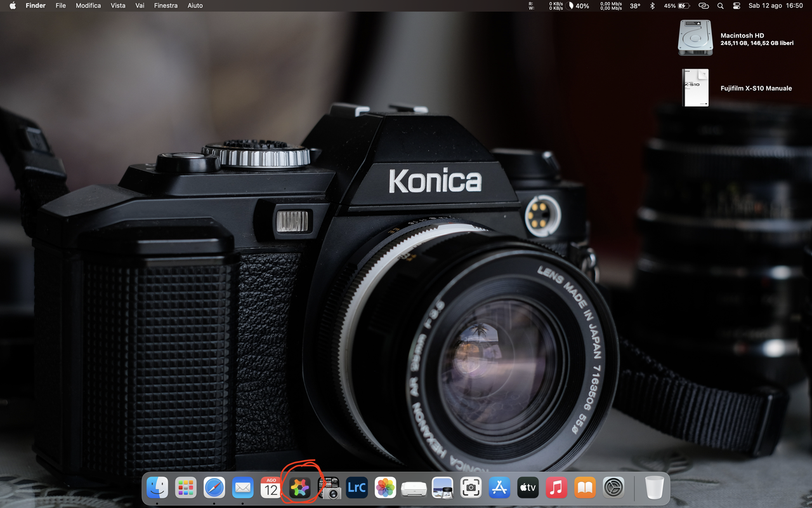Open Spotlight search in menu bar
Viewport: 812px width, 508px height.
click(x=720, y=6)
